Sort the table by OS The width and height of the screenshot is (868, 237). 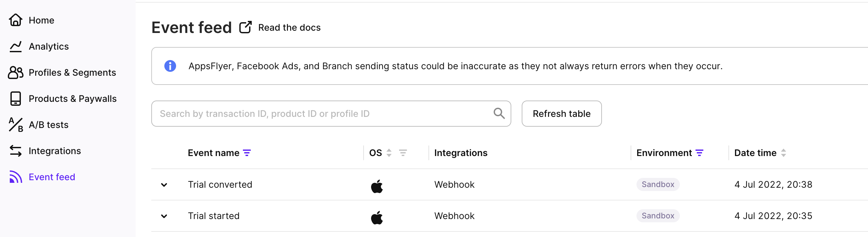pos(389,153)
